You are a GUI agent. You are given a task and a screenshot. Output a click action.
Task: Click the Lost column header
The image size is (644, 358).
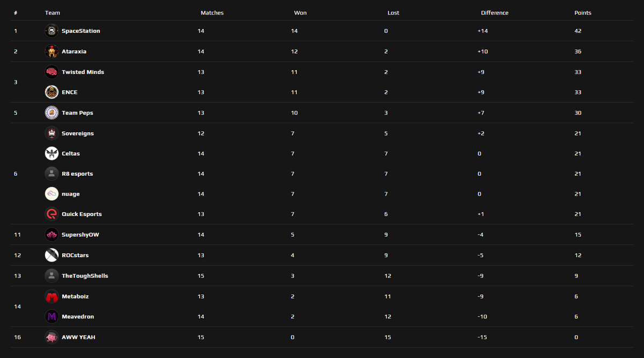pos(393,13)
